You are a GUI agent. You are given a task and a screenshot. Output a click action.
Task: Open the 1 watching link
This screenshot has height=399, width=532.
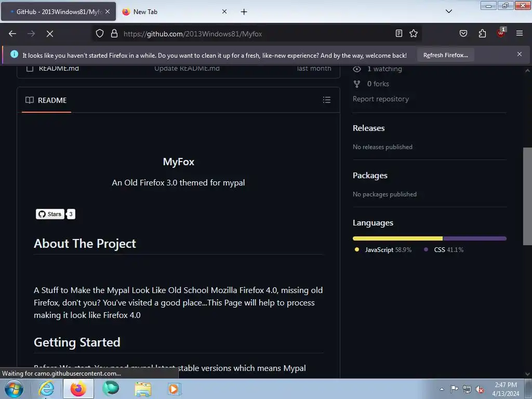click(x=384, y=69)
